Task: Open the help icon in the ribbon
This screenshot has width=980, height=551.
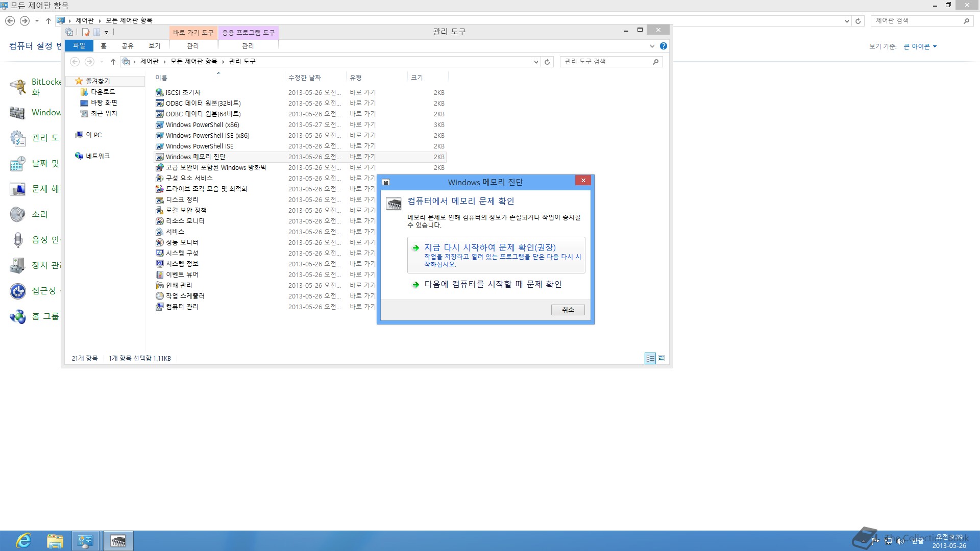Action: [664, 46]
